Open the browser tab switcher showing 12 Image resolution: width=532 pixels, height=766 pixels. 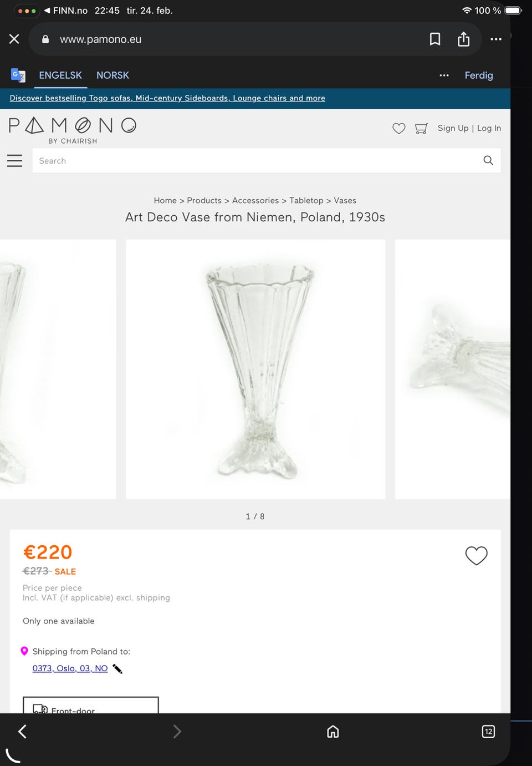(488, 731)
